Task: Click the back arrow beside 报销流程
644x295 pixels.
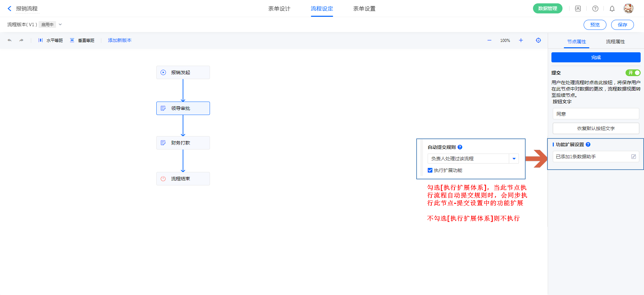Action: pos(9,9)
